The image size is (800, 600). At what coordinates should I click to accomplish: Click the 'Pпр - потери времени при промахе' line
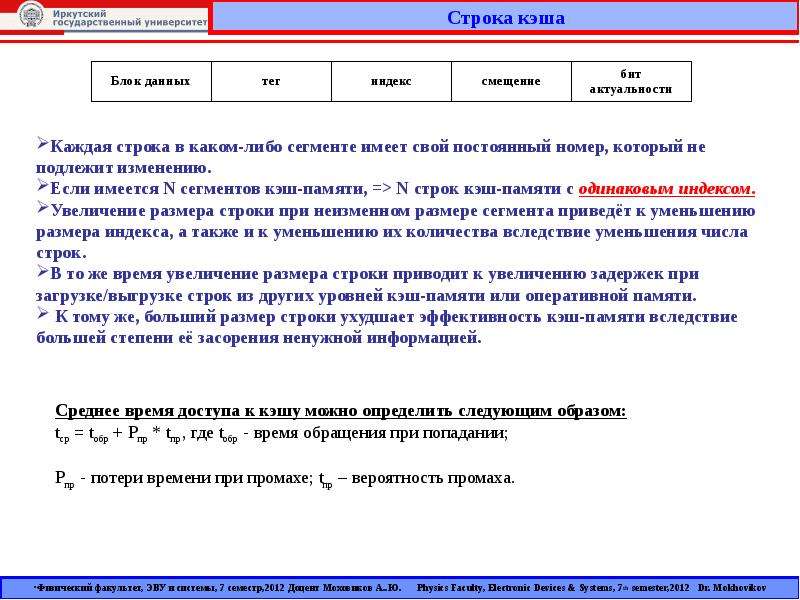[183, 479]
